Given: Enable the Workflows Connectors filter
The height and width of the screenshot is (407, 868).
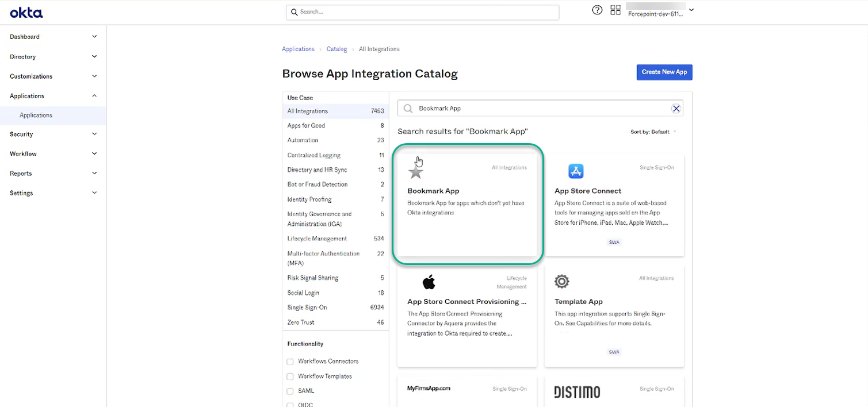Looking at the screenshot, I should click(x=290, y=361).
